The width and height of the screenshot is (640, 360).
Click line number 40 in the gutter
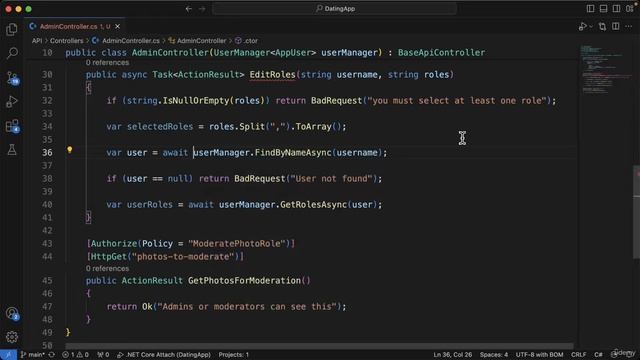[47, 204]
